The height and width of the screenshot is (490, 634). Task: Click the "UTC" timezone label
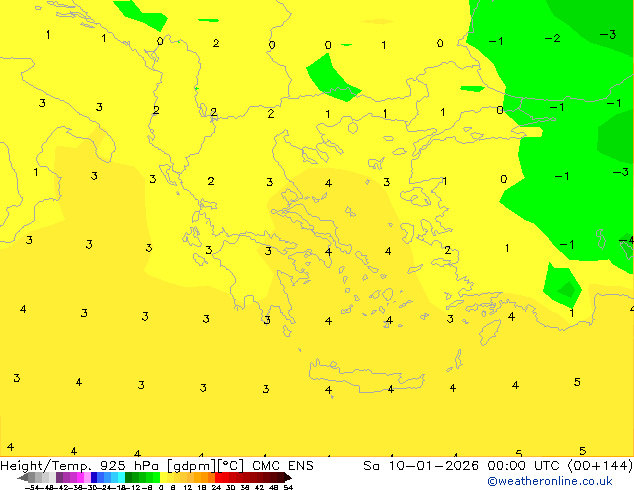(x=546, y=466)
